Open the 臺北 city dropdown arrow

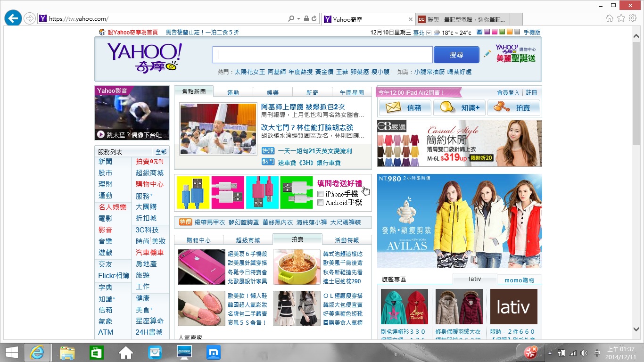[x=429, y=33]
